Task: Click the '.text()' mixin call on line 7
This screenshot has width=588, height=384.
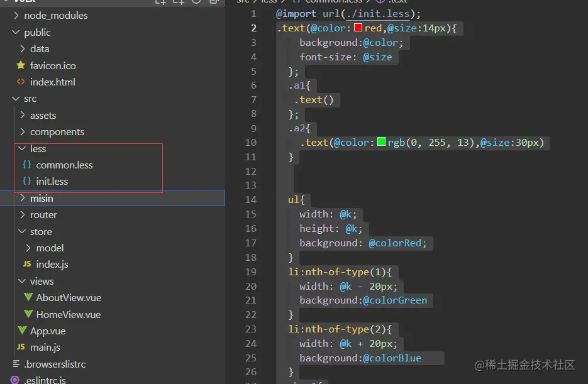Action: (x=314, y=100)
